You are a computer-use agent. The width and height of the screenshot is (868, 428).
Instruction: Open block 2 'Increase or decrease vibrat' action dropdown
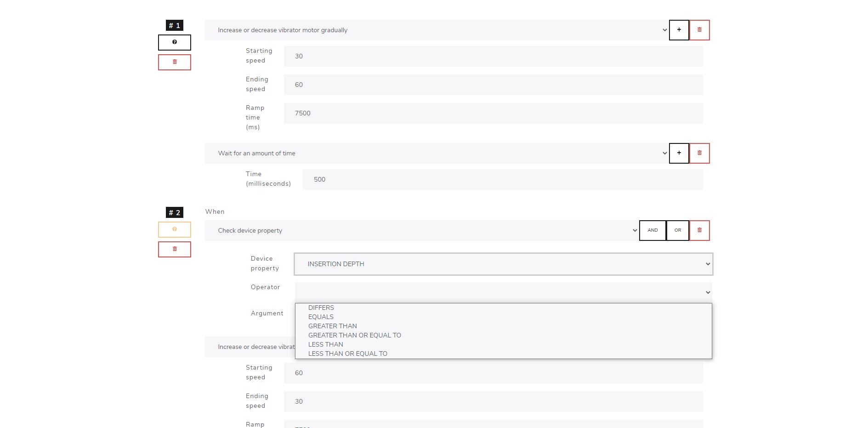[250, 347]
